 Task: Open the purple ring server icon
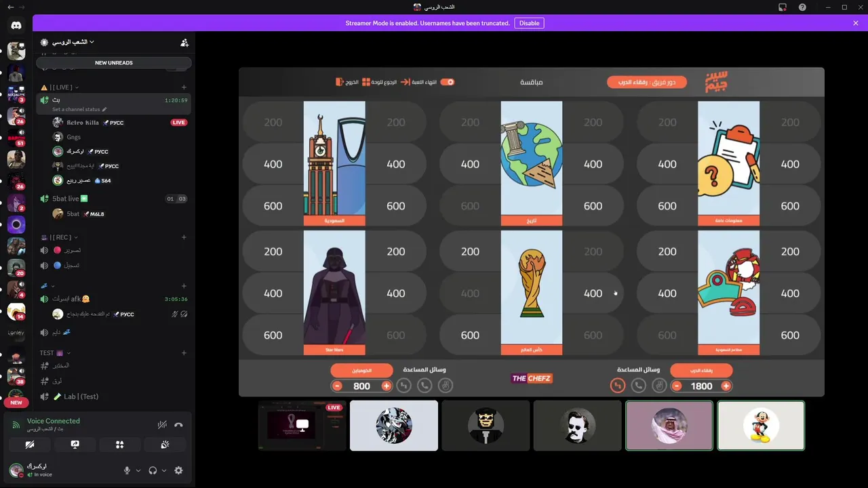click(16, 224)
